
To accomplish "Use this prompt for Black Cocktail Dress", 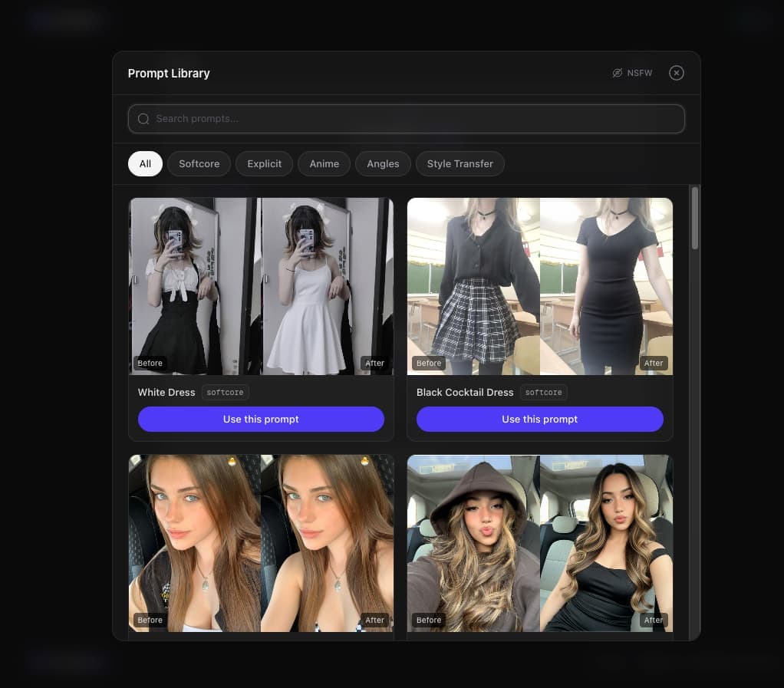I will pos(539,420).
